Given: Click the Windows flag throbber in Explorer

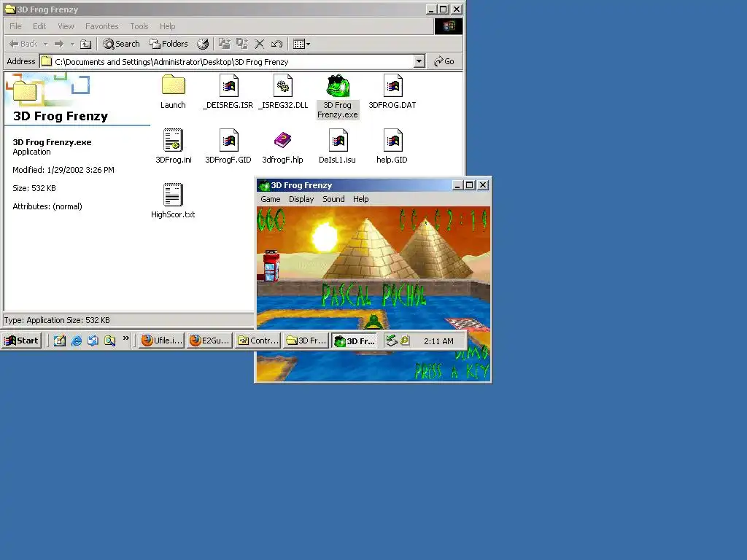Looking at the screenshot, I should click(x=449, y=26).
